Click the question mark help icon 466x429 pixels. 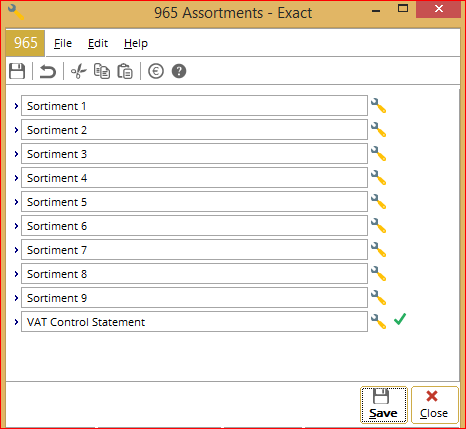pyautogui.click(x=179, y=71)
